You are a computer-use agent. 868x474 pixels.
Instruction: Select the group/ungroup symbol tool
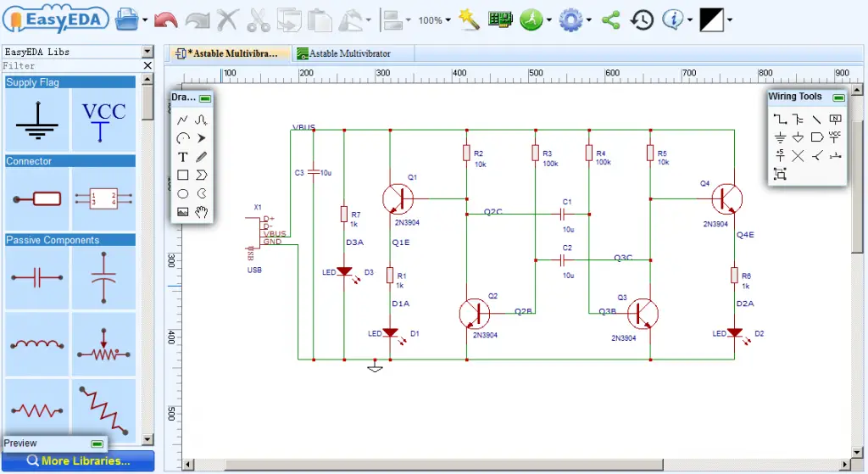pos(780,174)
